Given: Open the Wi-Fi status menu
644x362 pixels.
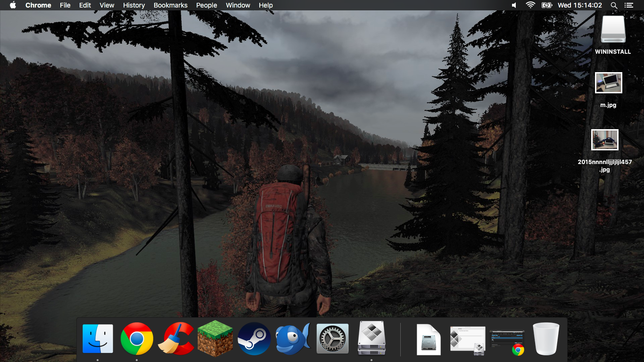Looking at the screenshot, I should pyautogui.click(x=530, y=5).
